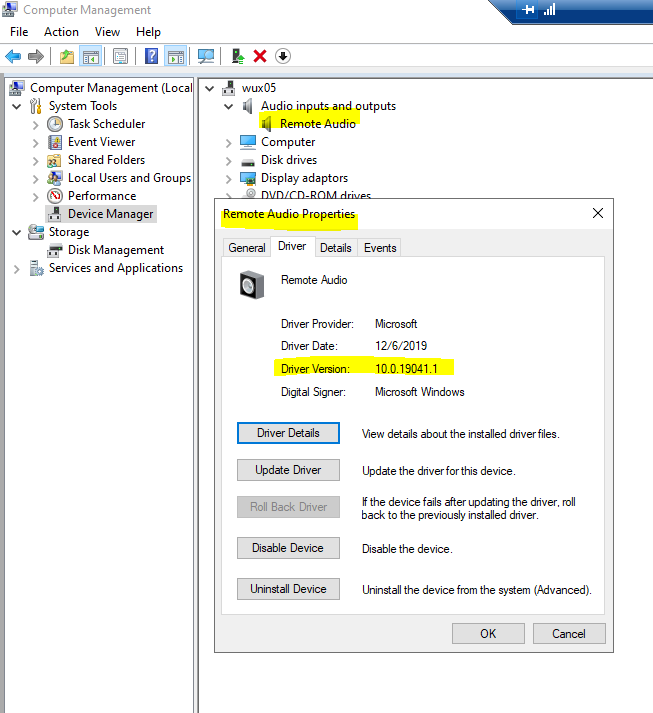Click the Driver Date value 12/6/2019
The image size is (653, 713).
[x=401, y=346]
